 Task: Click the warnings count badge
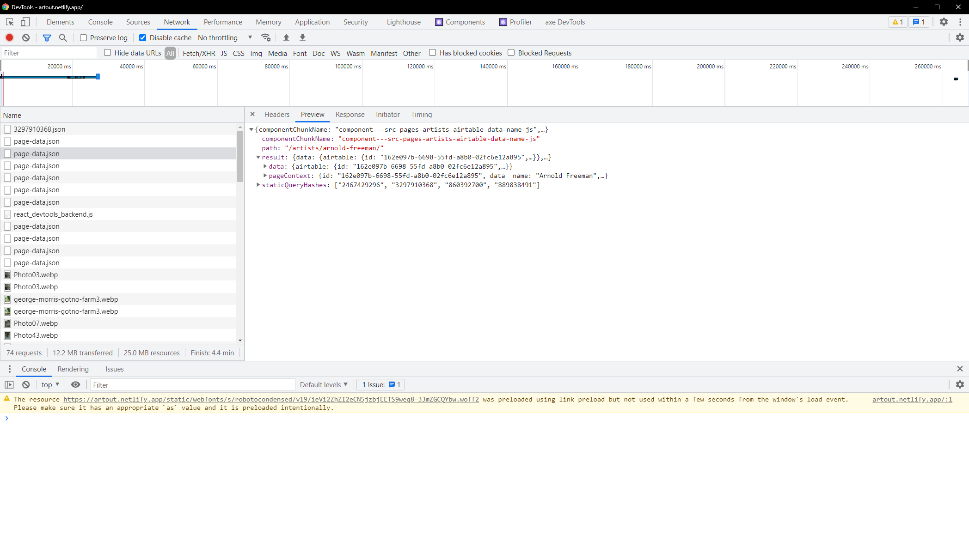tap(898, 22)
